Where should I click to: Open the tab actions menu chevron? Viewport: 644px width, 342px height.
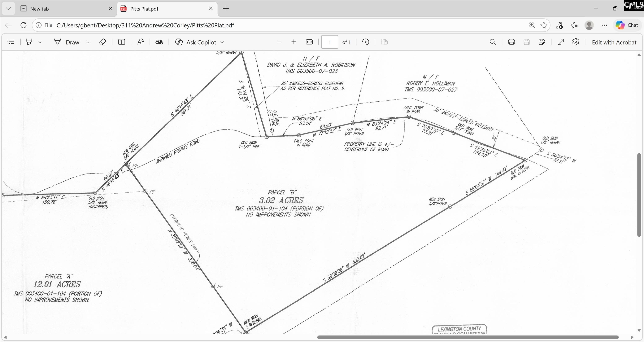point(8,9)
